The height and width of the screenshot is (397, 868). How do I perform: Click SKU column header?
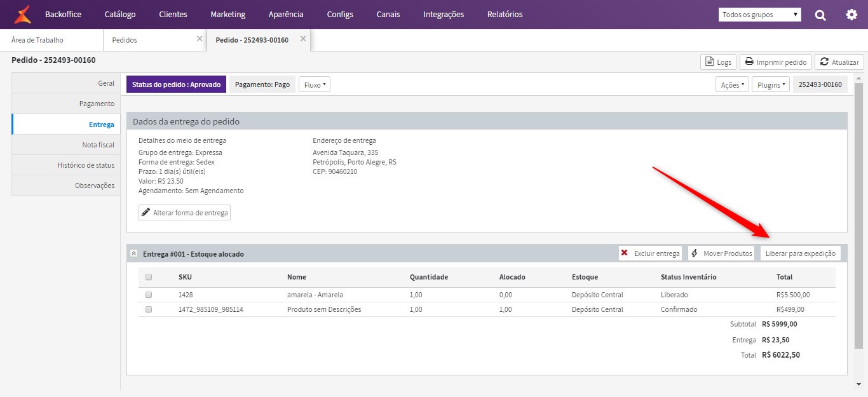pyautogui.click(x=185, y=277)
